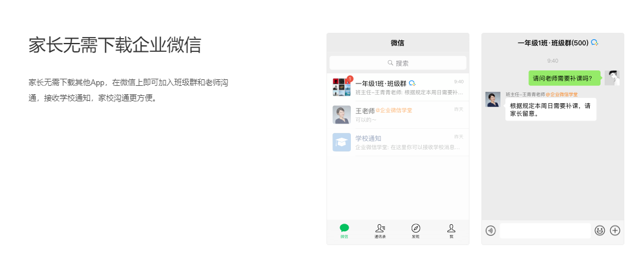Image resolution: width=644 pixels, height=257 pixels.
Task: Click the chat message text input box
Action: [x=545, y=231]
